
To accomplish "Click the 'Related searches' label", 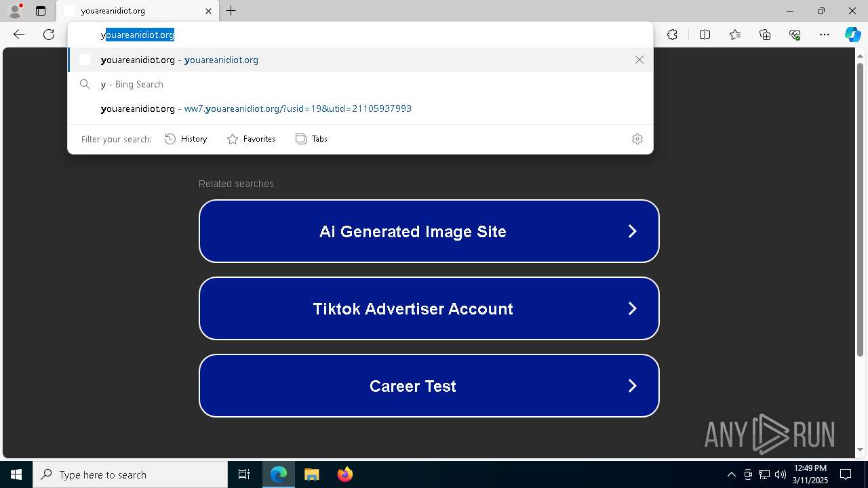I will (x=236, y=184).
